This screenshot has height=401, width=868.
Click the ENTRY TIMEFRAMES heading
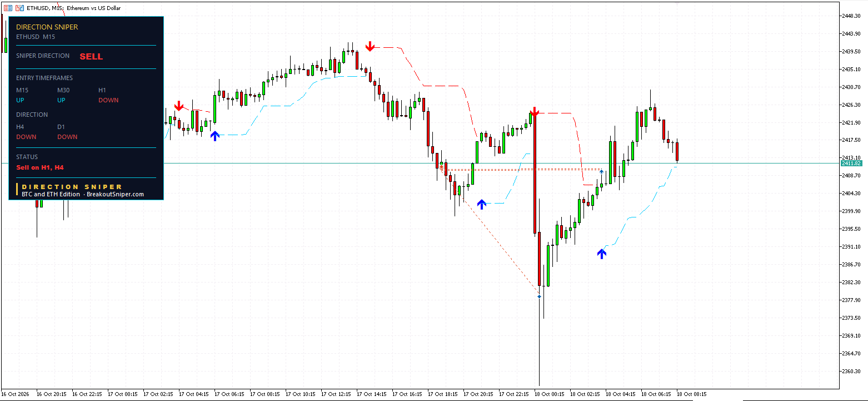[44, 78]
